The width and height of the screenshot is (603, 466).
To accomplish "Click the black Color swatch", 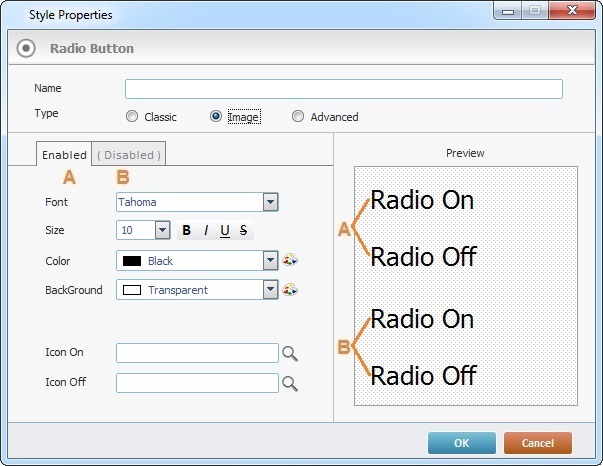I will tap(131, 261).
